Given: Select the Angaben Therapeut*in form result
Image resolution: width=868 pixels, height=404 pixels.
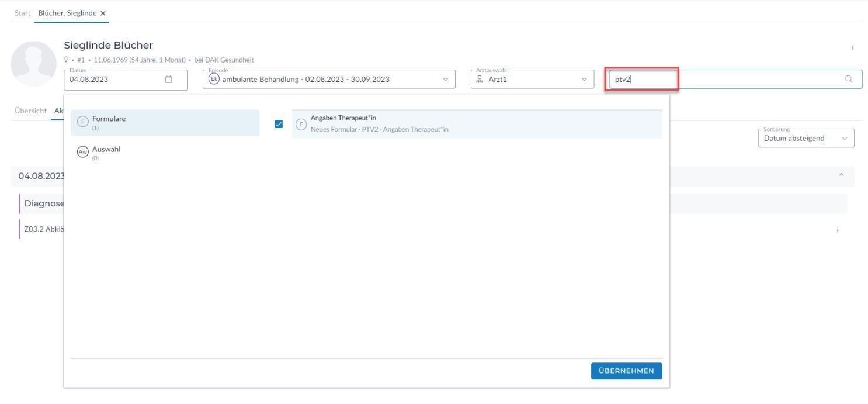Looking at the screenshot, I should (476, 124).
